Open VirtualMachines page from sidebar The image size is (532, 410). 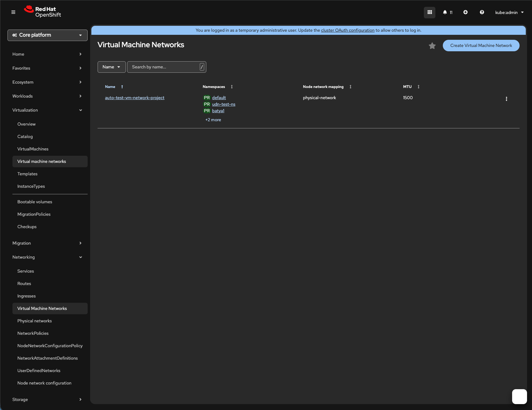coord(33,149)
